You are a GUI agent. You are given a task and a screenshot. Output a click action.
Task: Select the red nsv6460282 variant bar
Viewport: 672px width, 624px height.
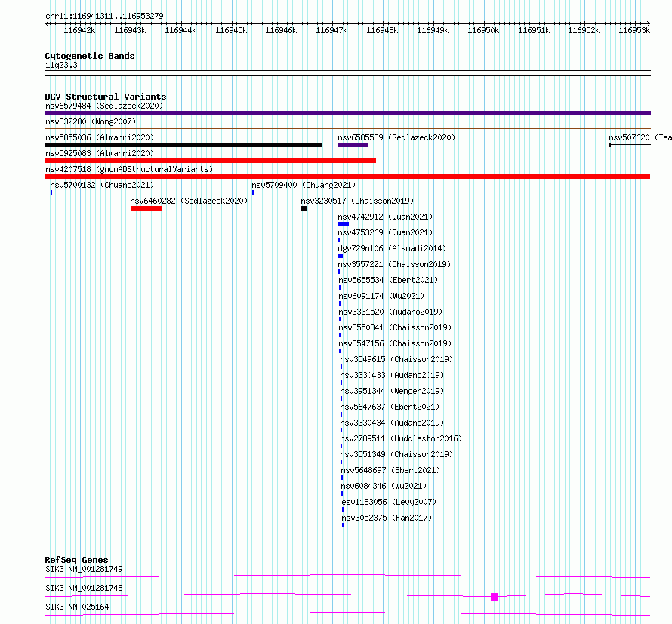(146, 208)
